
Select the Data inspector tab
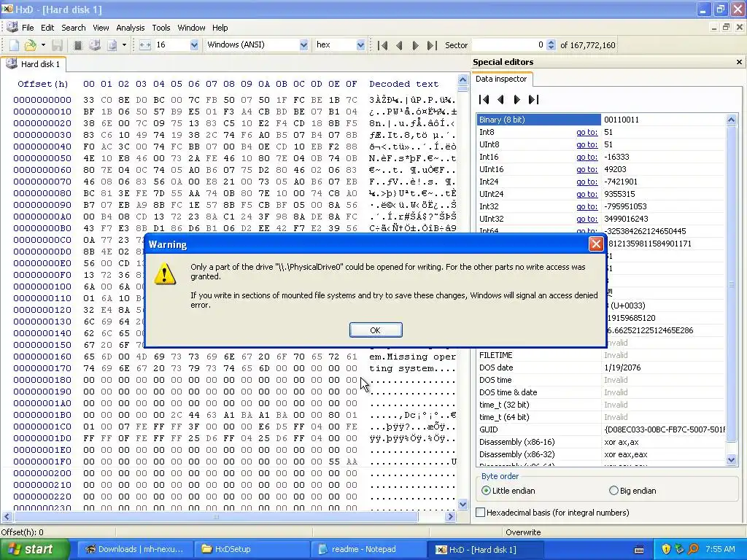pos(501,79)
